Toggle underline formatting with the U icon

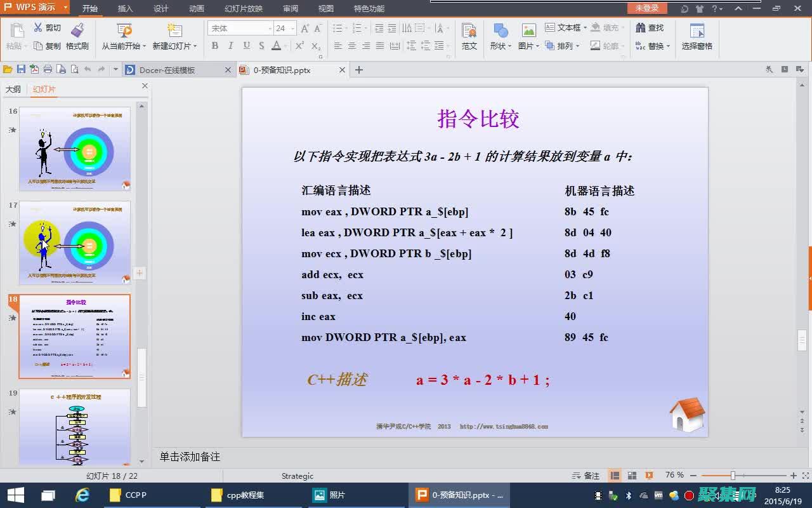coord(246,46)
